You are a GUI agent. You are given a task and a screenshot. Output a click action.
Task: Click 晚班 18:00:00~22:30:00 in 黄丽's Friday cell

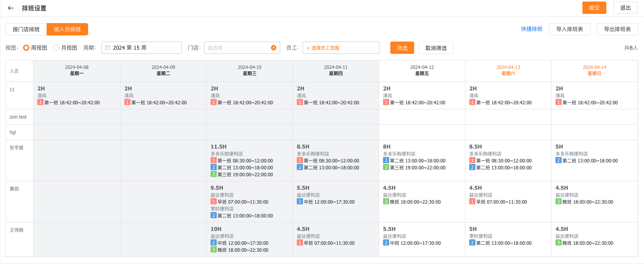coord(415,202)
